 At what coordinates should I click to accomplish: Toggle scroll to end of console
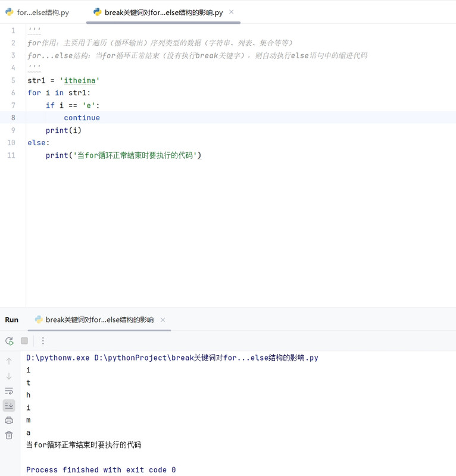(9, 406)
